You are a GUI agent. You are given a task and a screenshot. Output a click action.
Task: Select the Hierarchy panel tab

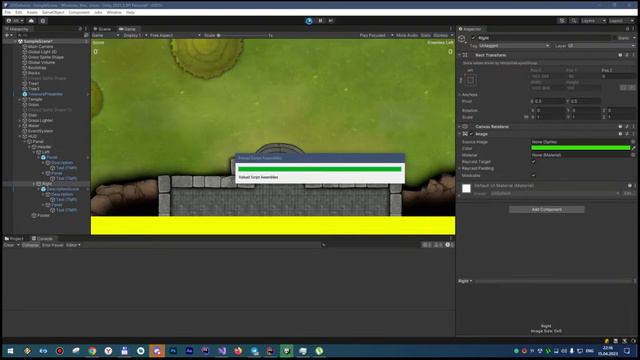click(x=17, y=29)
